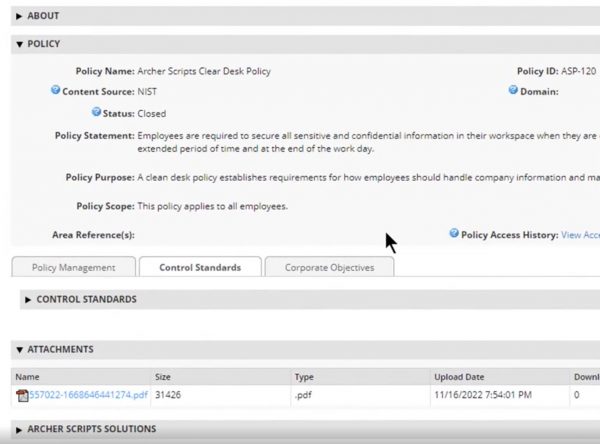Click the Policy ID value ASP-120
Viewport: 600px width, 444px height.
(x=579, y=71)
